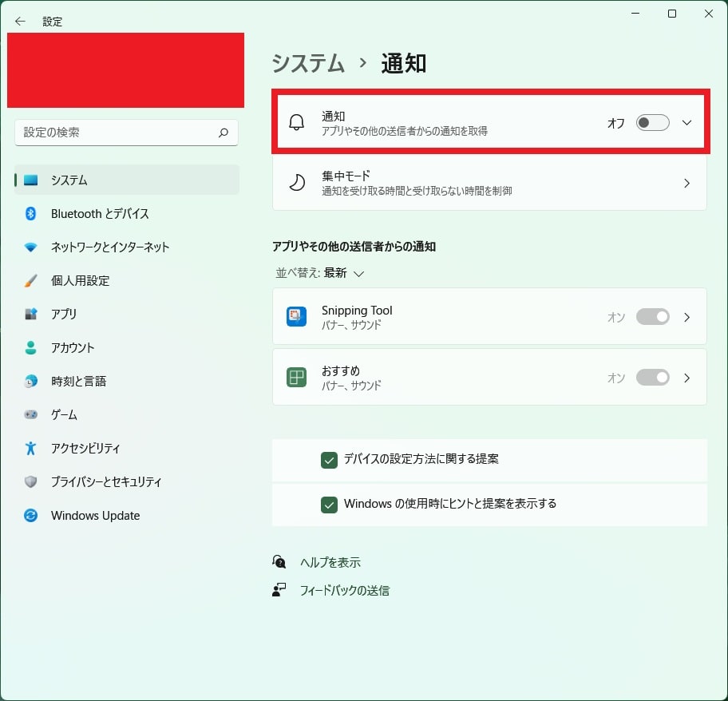This screenshot has width=728, height=701.
Task: Click the Snipping Tool app icon
Action: [296, 317]
